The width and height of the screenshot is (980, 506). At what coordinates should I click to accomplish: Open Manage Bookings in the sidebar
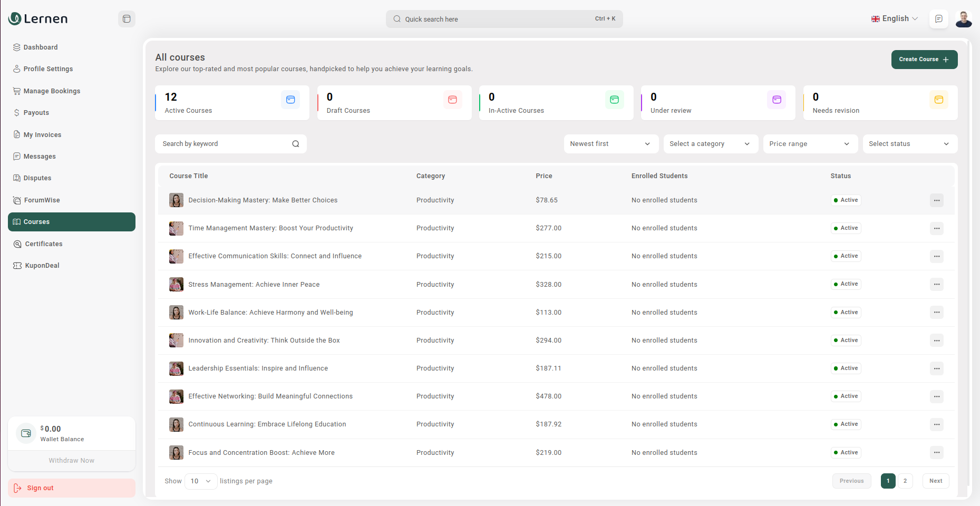[52, 91]
